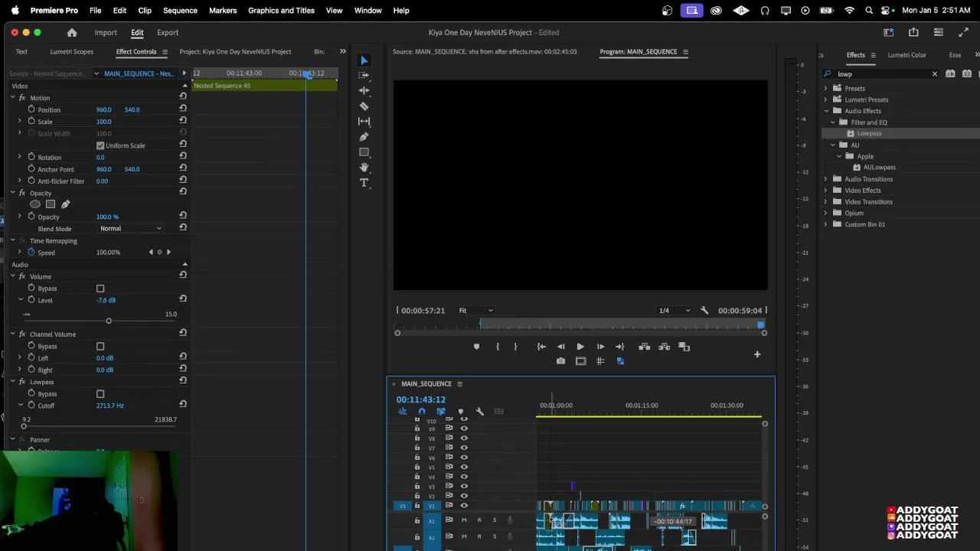980x551 pixels.
Task: Enable Channel Volume Bypass checkbox
Action: 100,346
